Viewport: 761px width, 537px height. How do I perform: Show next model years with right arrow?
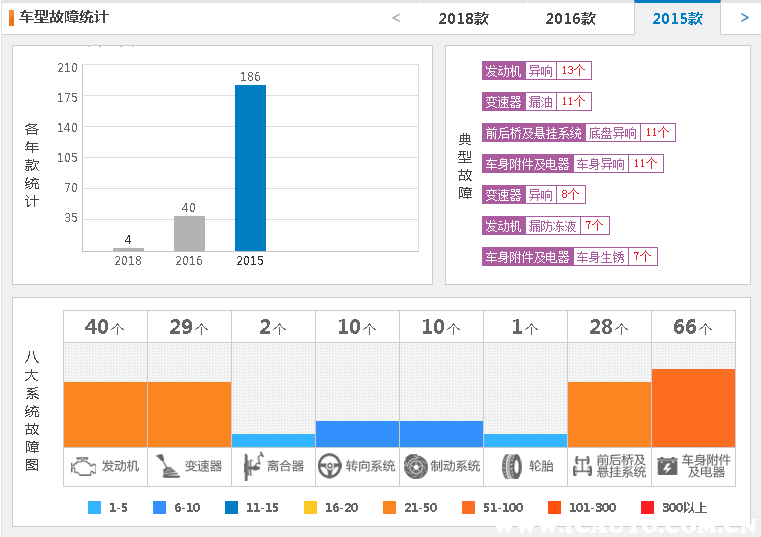[744, 17]
